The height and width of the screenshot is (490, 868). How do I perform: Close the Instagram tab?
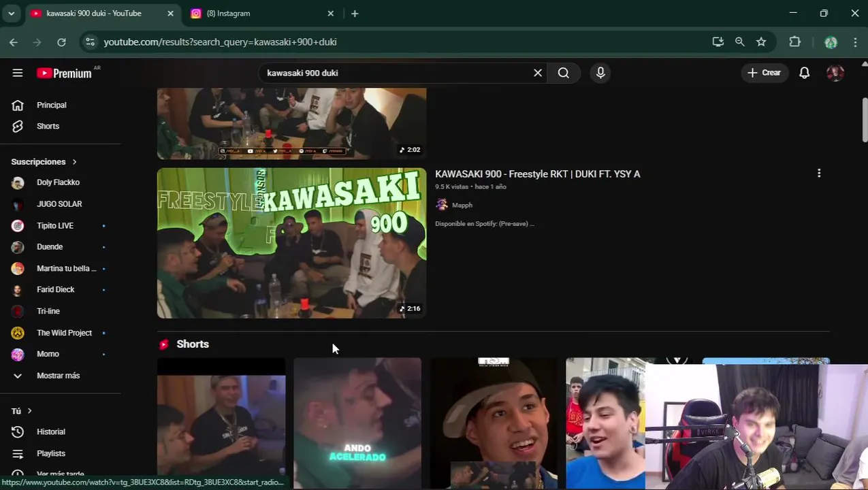(x=331, y=14)
